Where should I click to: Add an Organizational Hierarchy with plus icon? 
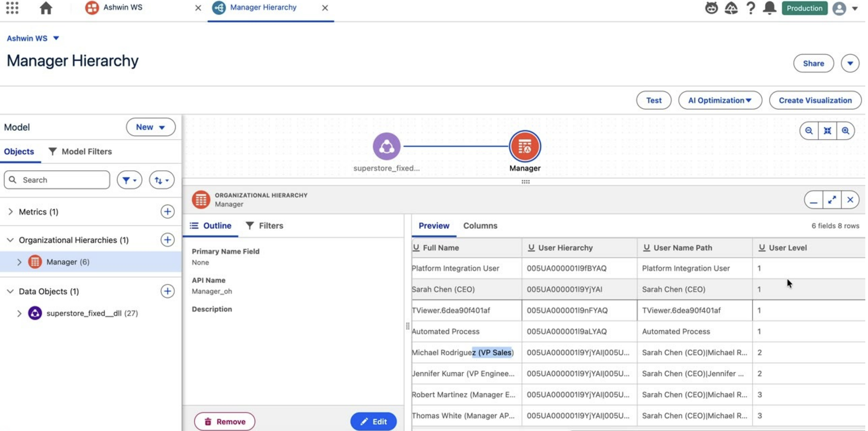point(167,240)
